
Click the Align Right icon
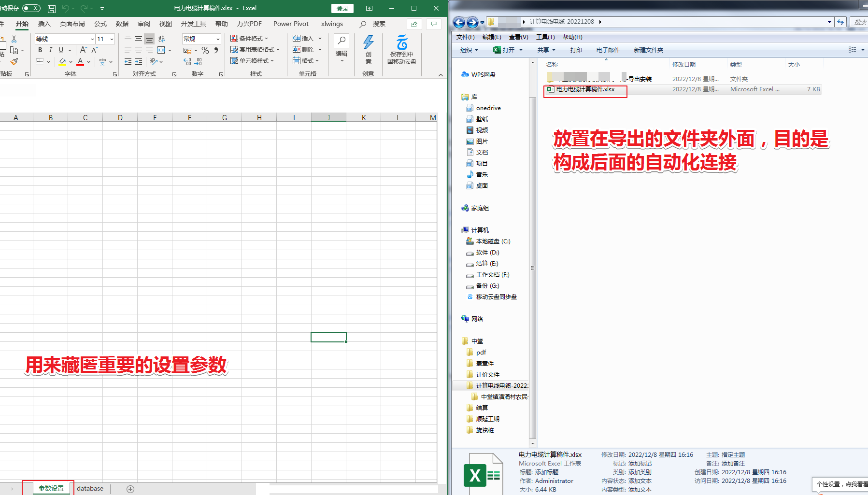149,50
